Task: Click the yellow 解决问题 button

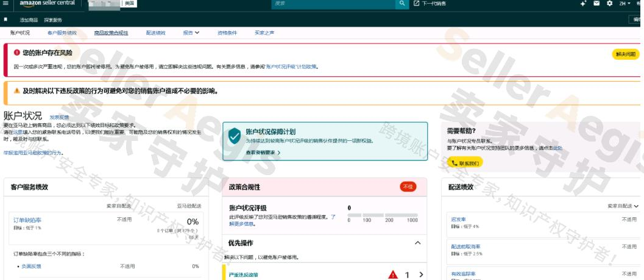Action: pyautogui.click(x=626, y=54)
